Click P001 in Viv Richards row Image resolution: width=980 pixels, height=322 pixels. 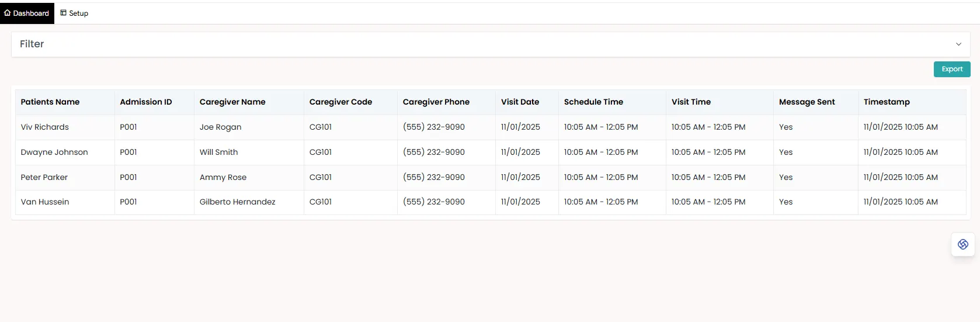128,127
